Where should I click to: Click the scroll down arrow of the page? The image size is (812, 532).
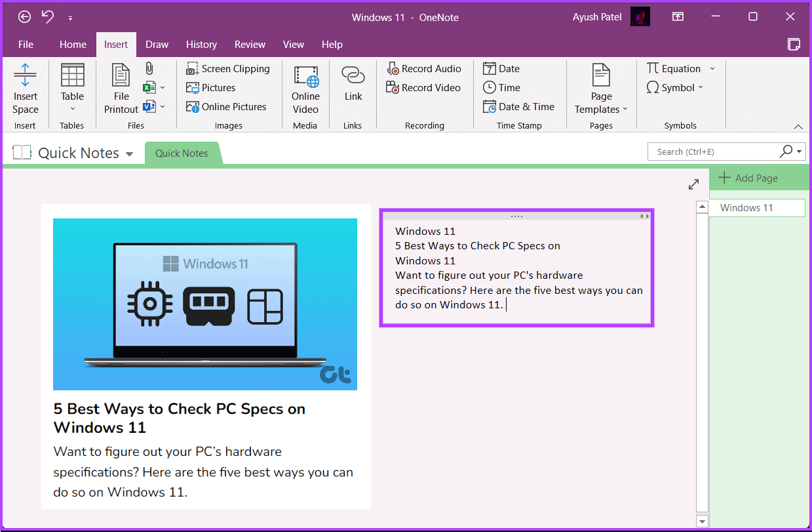click(702, 521)
